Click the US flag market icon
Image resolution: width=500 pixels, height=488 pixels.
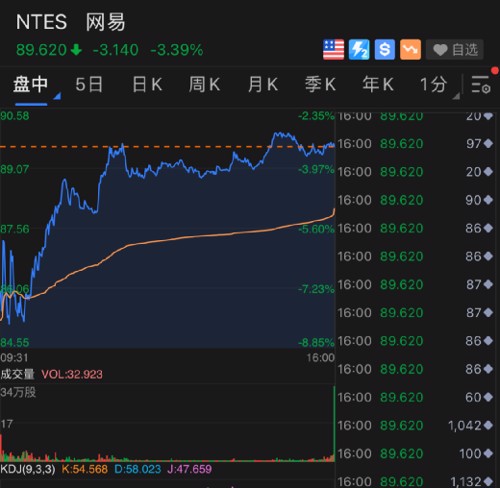click(x=333, y=50)
